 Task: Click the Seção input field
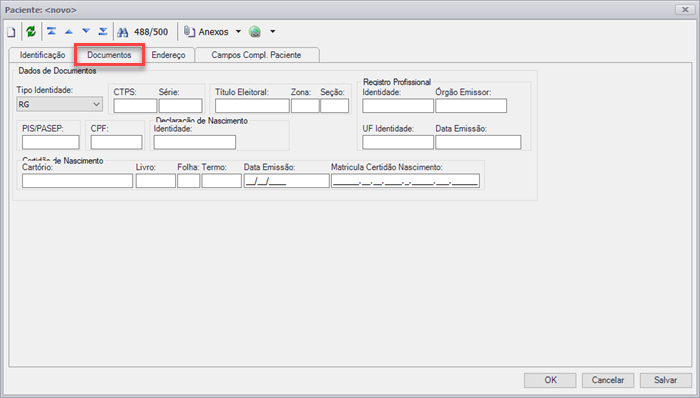point(334,106)
